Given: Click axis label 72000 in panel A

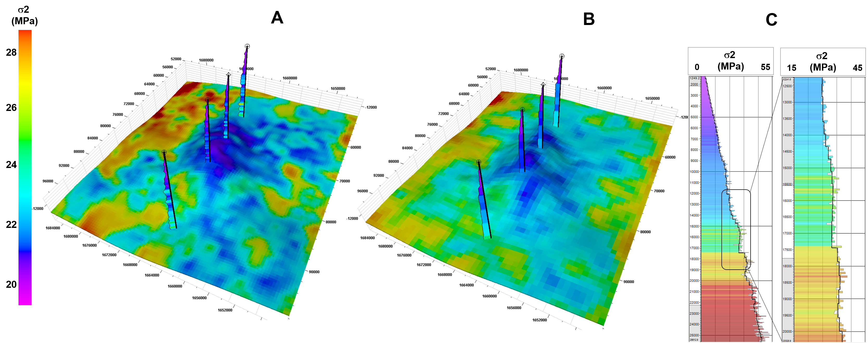Looking at the screenshot, I should point(129,104).
